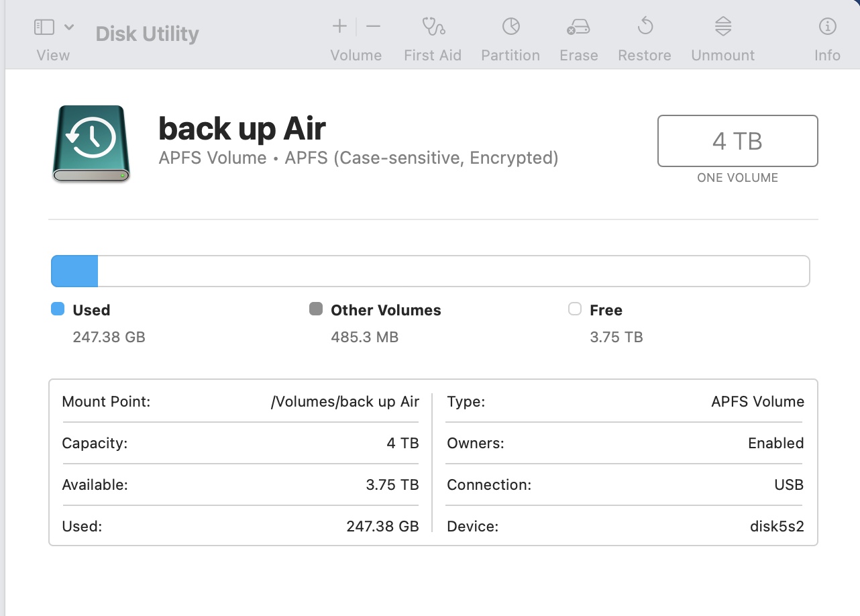860x616 pixels.
Task: Click the blue Used color swatch
Action: coord(58,309)
